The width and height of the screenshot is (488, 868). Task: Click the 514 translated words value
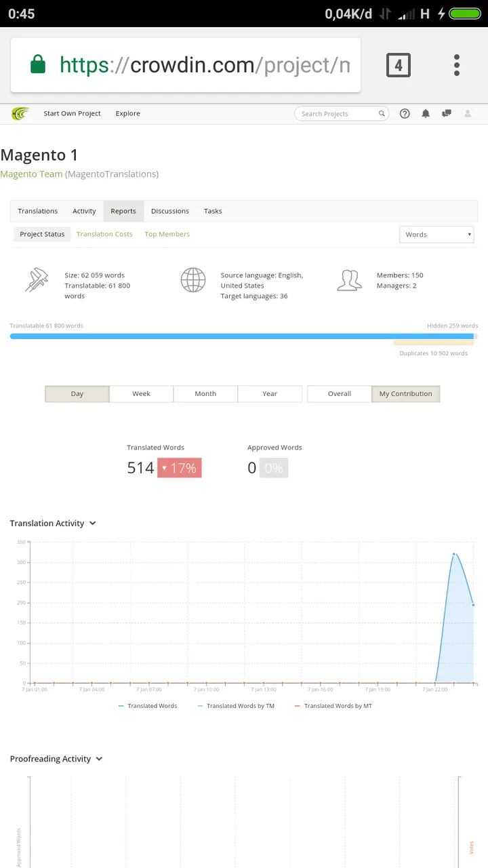tap(140, 468)
